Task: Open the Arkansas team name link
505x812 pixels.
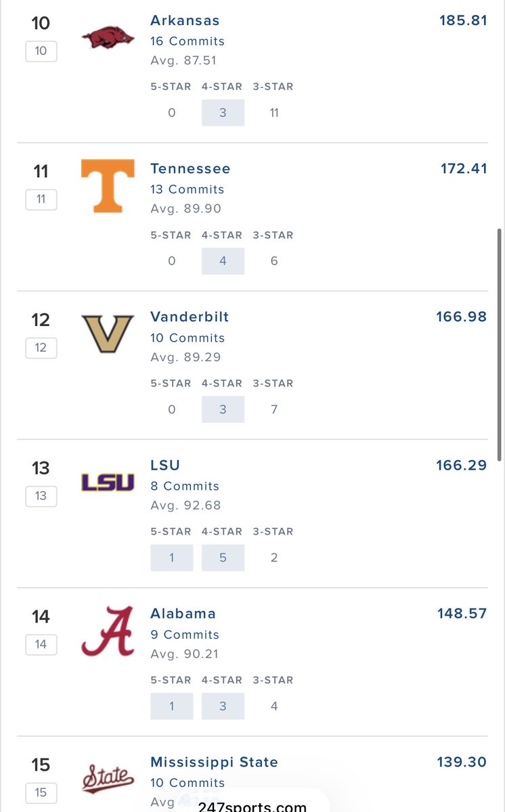Action: pos(185,20)
